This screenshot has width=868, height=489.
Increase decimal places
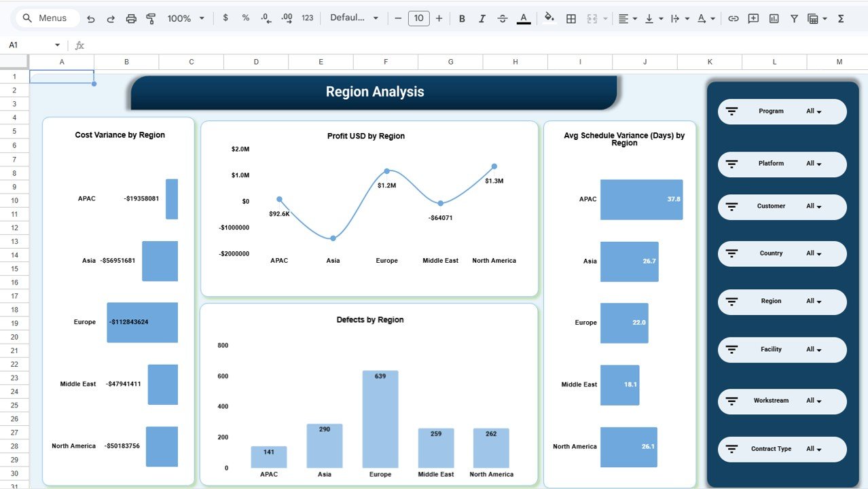tap(285, 18)
